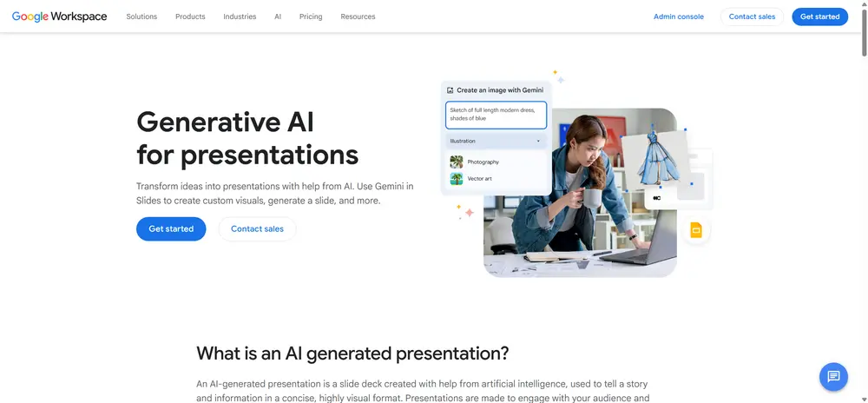This screenshot has height=403, width=868.
Task: Click Contact sales below the hero text
Action: point(258,228)
